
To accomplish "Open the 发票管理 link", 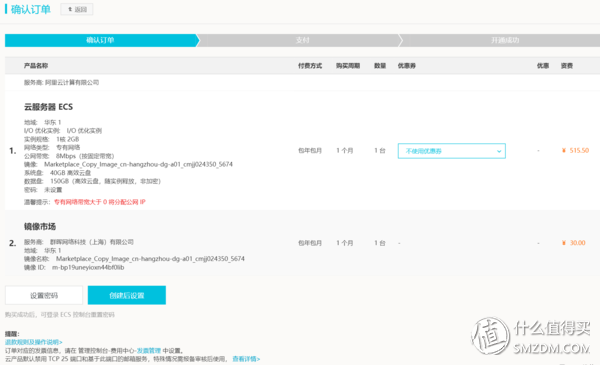I will 149,350.
